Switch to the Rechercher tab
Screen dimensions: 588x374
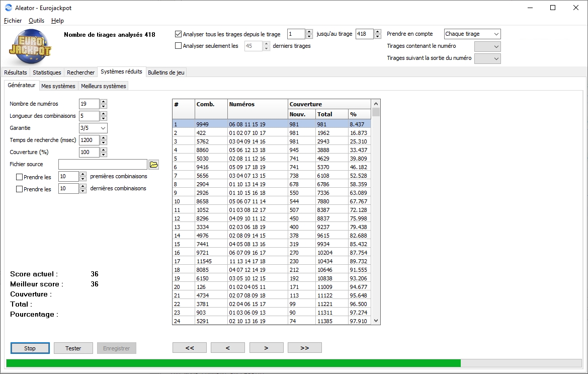[80, 72]
